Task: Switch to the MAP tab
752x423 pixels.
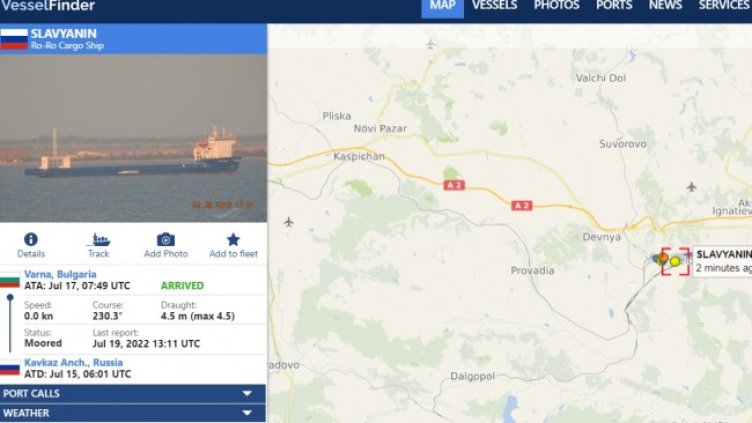Action: coord(442,6)
